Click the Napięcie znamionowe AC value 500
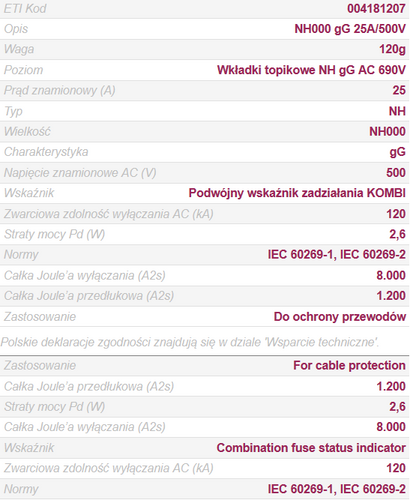 point(396,173)
